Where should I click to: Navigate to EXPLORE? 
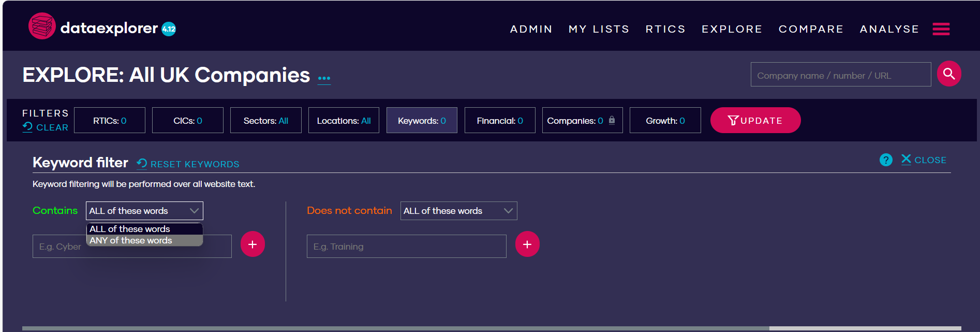click(x=732, y=29)
